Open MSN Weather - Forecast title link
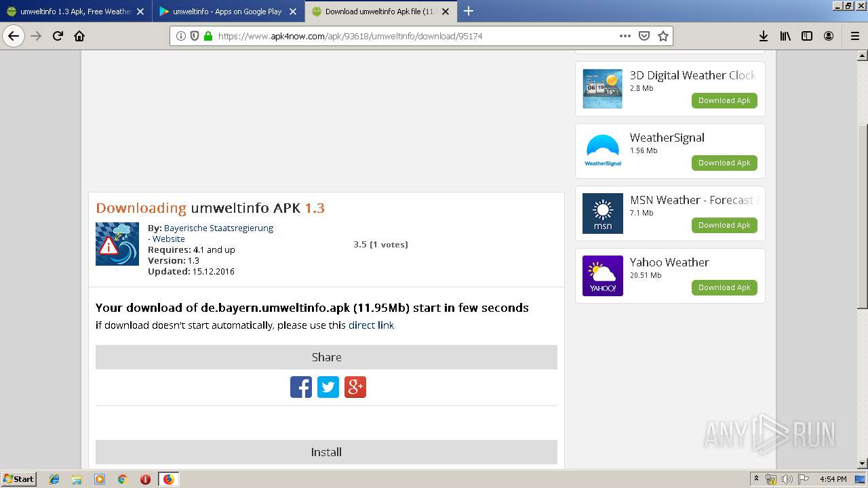The width and height of the screenshot is (868, 488). pyautogui.click(x=694, y=200)
